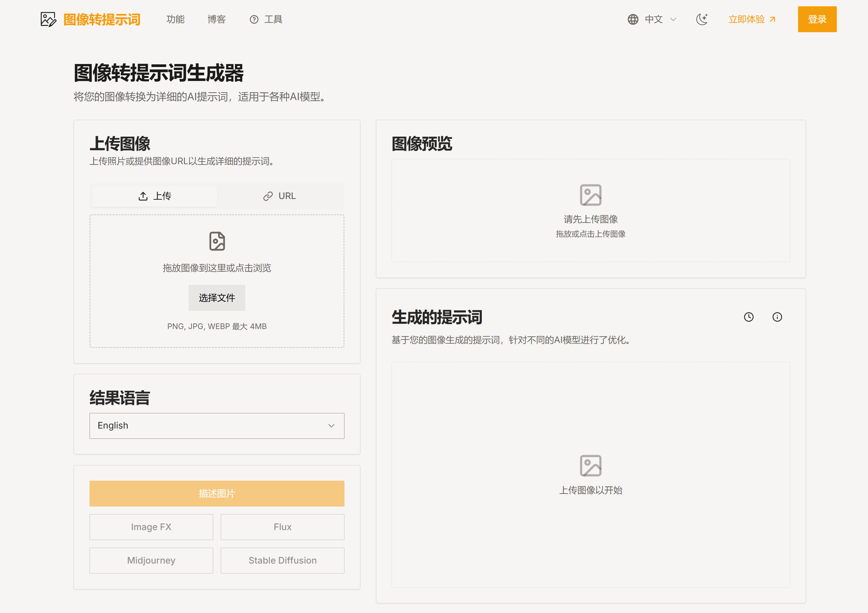Open the 博客 navigation link
Viewport: 868px width, 613px height.
pos(217,19)
